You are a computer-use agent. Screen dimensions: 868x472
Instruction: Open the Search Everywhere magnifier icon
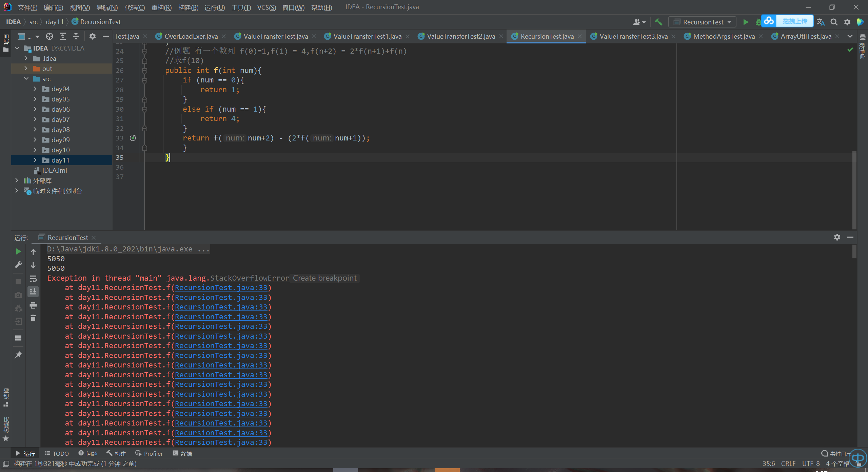click(834, 22)
